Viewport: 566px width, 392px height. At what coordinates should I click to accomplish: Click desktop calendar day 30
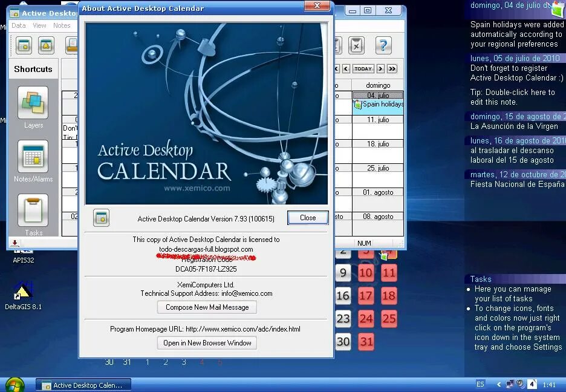343,341
